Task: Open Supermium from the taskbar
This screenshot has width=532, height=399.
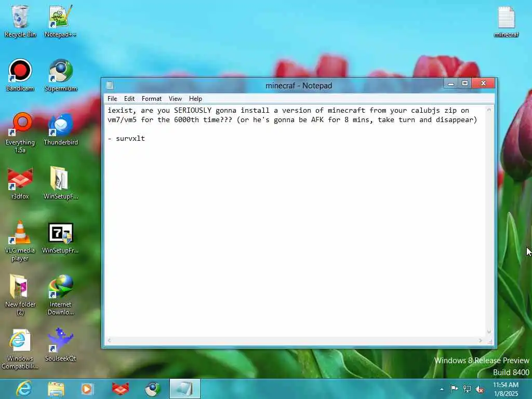Action: tap(153, 389)
